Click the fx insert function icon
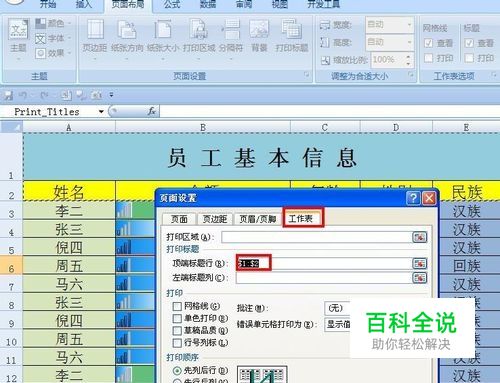500x383 pixels. [152, 111]
